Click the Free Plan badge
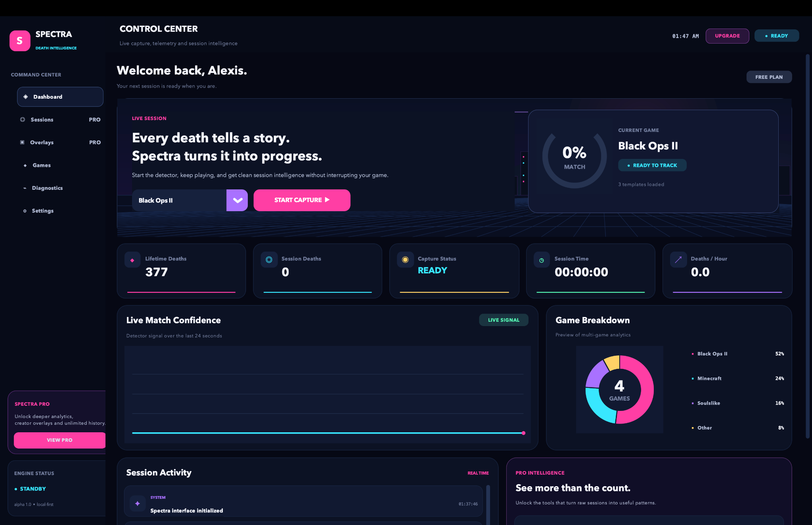 click(x=769, y=77)
